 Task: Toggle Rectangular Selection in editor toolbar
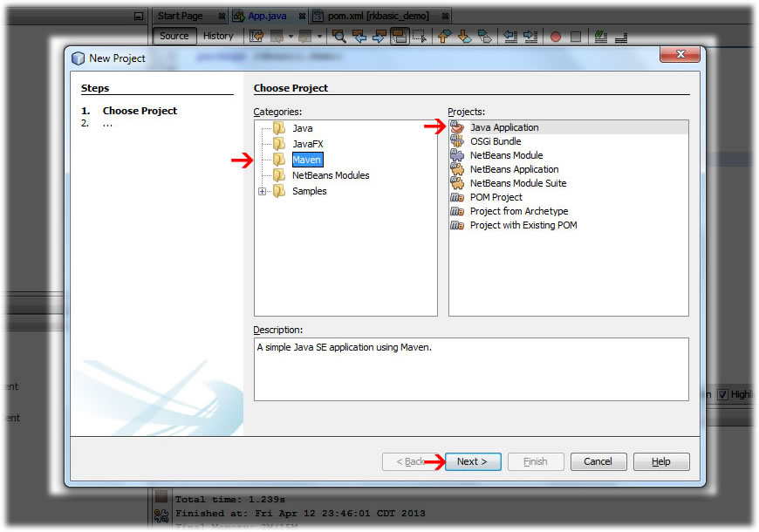(x=420, y=37)
